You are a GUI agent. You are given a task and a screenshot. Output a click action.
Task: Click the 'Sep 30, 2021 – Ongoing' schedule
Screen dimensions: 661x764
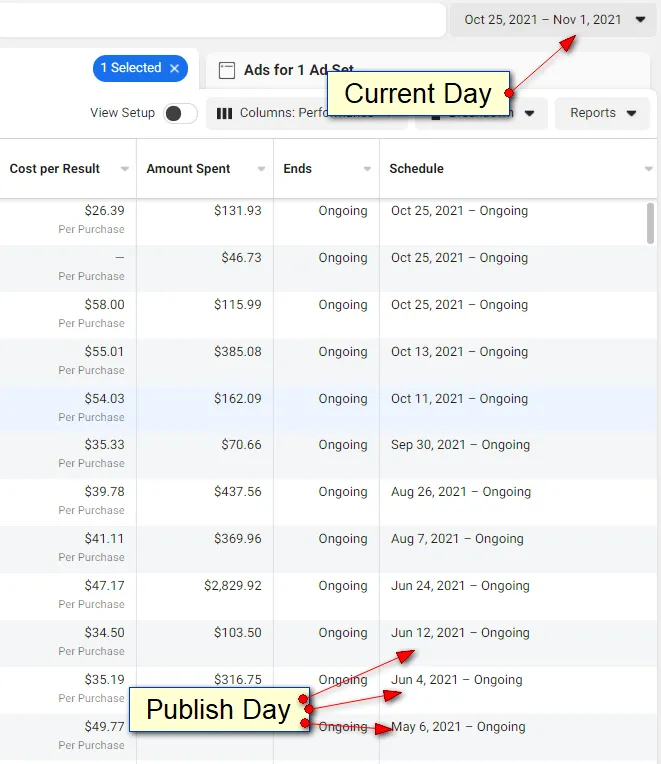460,445
